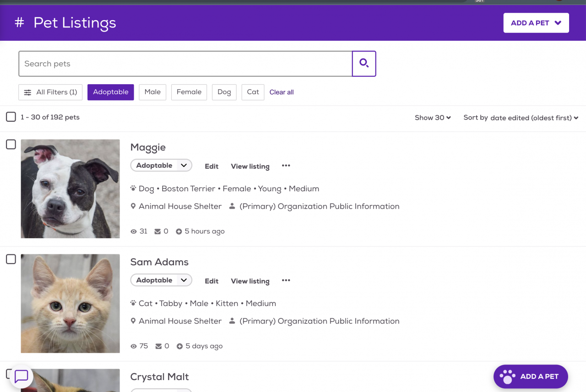Click the '1 - 30 of 192 pets' count
586x392 pixels.
[x=50, y=117]
